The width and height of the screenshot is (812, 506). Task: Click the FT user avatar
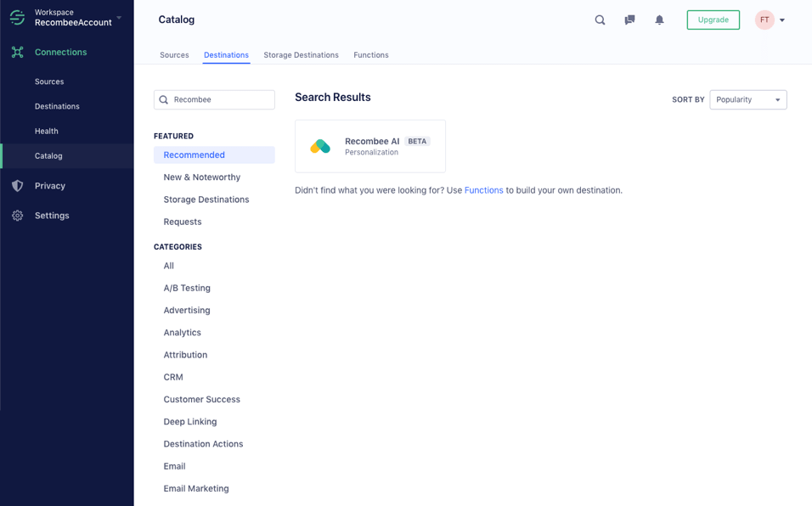(x=764, y=20)
